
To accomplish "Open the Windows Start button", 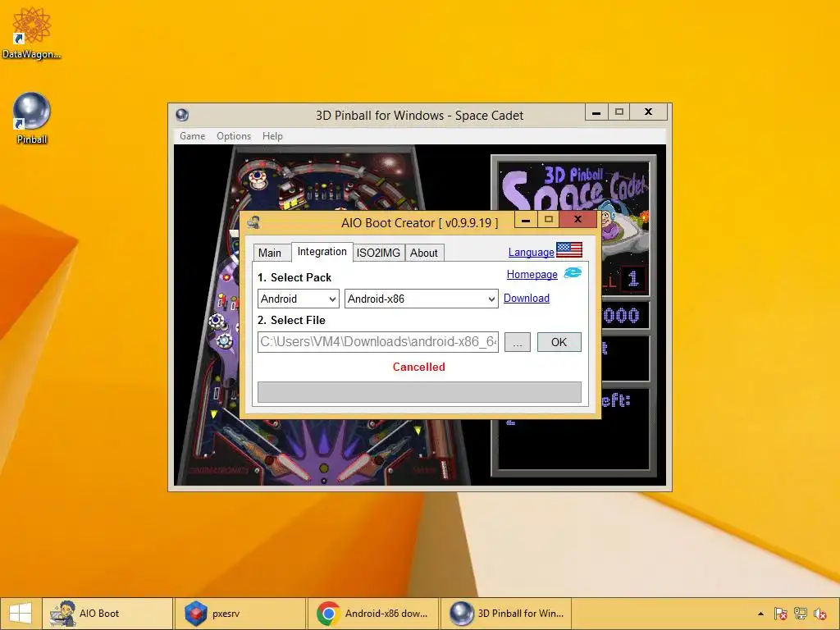I will tap(21, 614).
